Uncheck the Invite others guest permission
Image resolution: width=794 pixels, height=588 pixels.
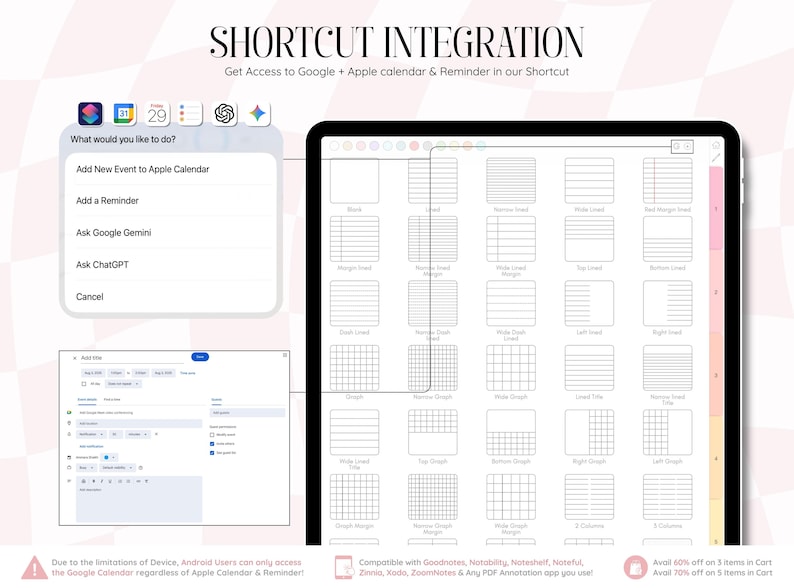[212, 444]
